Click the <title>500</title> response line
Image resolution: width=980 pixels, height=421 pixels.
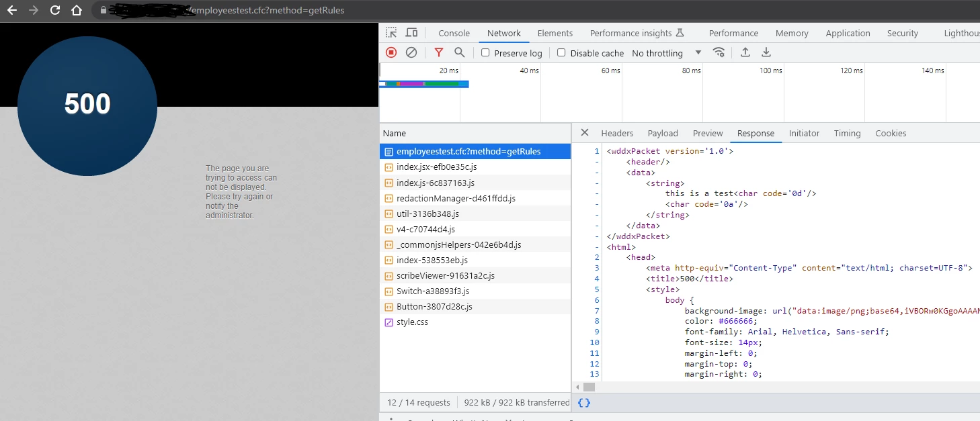(690, 279)
